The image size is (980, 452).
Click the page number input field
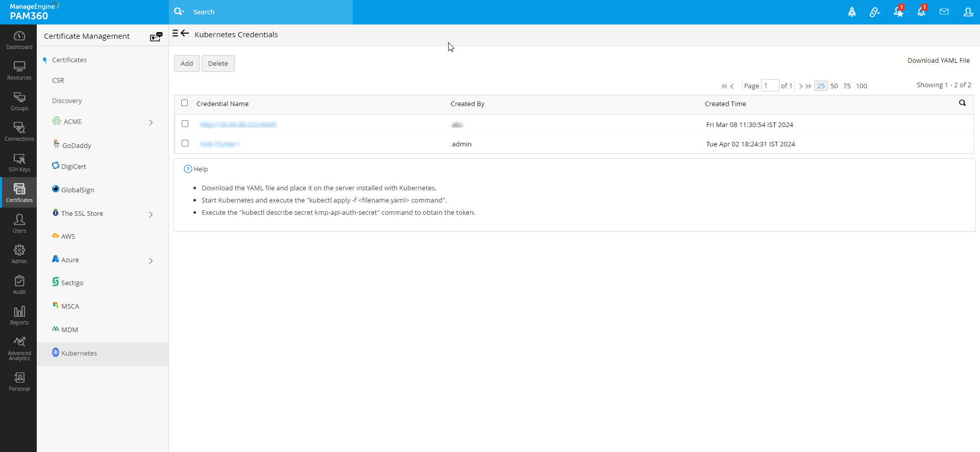tap(770, 86)
